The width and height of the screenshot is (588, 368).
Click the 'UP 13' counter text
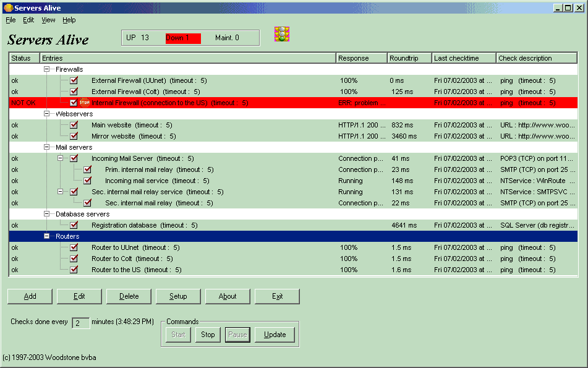[x=138, y=38]
